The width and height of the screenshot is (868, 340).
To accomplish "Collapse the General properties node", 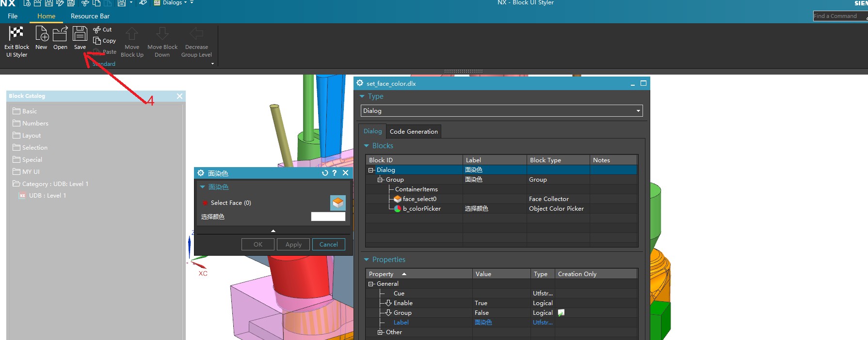I will 371,284.
